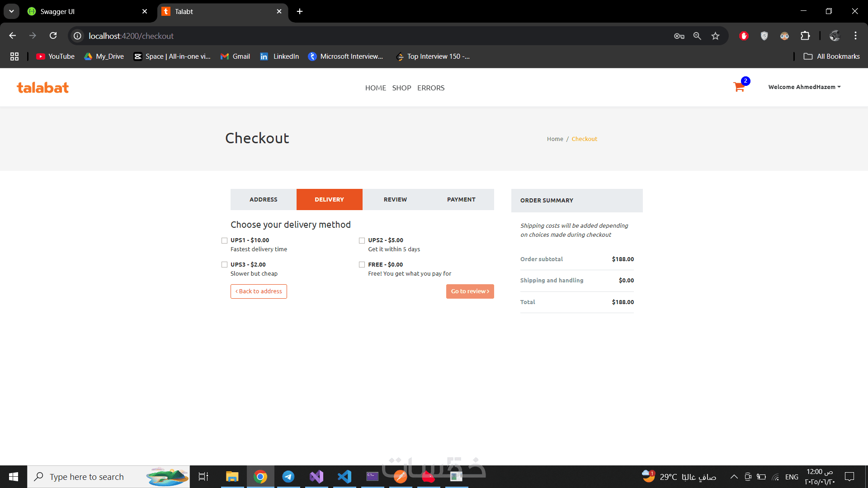The image size is (868, 488).
Task: Open the SHOP menu item
Action: tap(401, 88)
